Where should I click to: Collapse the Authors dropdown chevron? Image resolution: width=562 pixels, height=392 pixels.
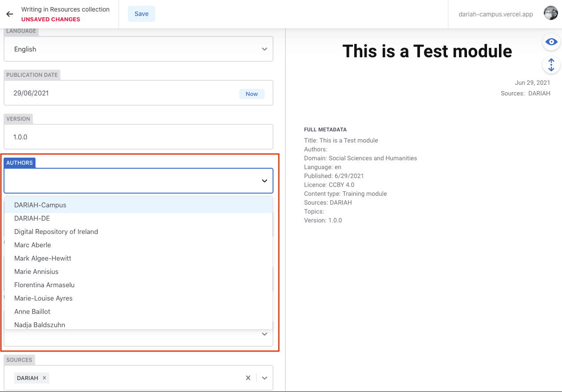[x=264, y=181]
